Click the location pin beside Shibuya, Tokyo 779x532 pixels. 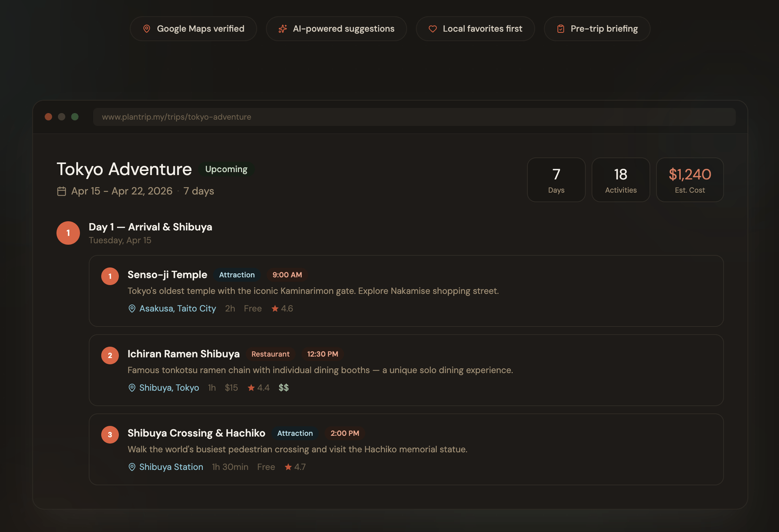132,387
